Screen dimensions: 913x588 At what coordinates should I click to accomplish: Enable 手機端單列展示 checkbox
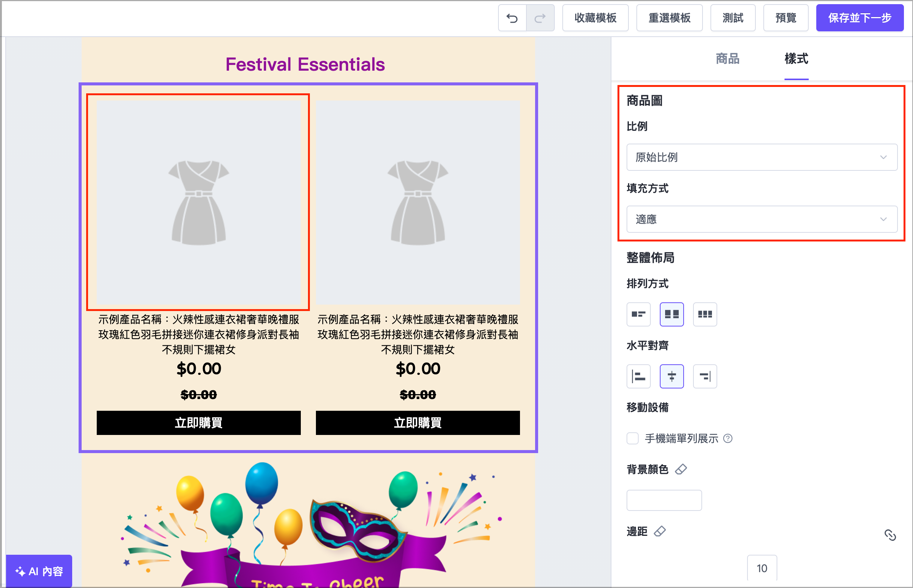[632, 438]
